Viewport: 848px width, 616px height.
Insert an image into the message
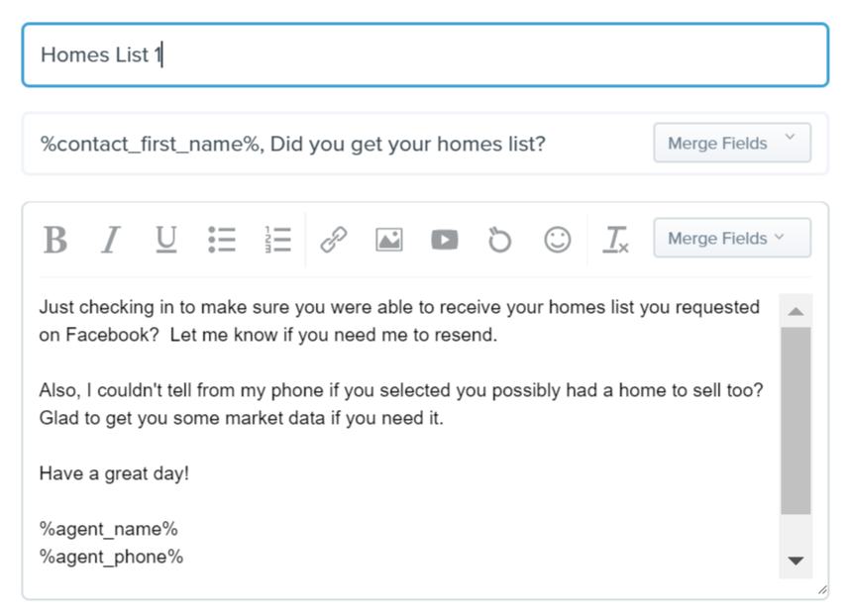point(389,240)
